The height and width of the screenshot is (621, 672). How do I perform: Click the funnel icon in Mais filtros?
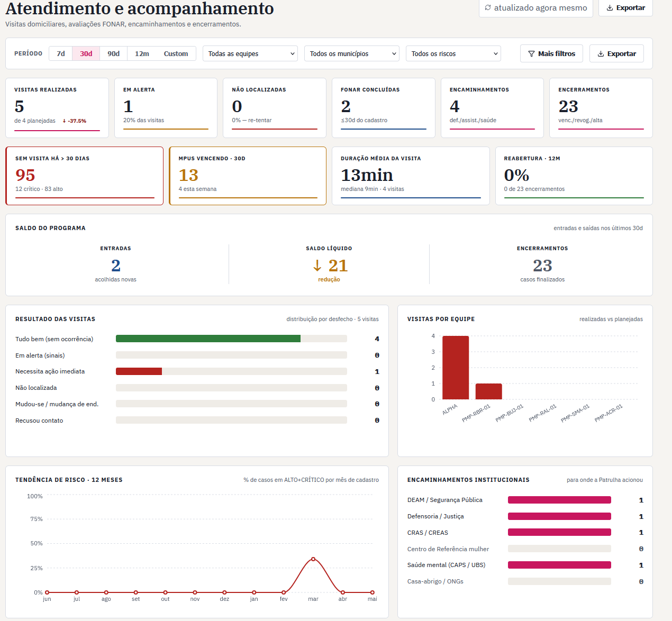tap(531, 54)
